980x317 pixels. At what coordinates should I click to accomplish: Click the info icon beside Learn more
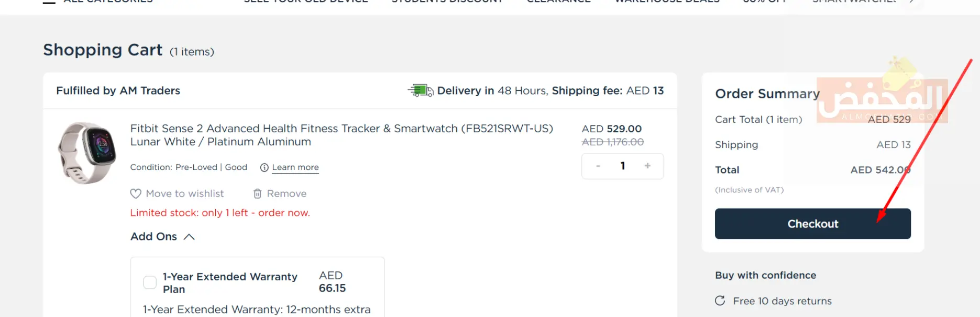pyautogui.click(x=265, y=167)
